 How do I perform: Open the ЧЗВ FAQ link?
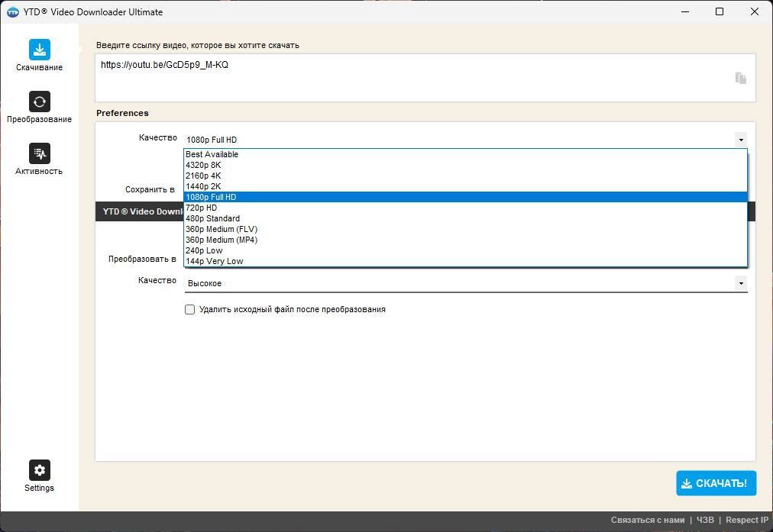click(705, 521)
